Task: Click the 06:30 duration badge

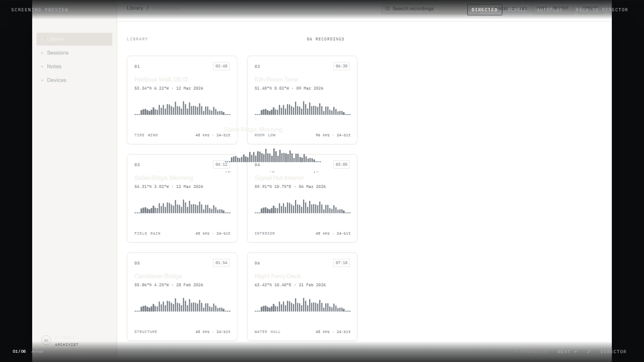Action: tap(341, 66)
